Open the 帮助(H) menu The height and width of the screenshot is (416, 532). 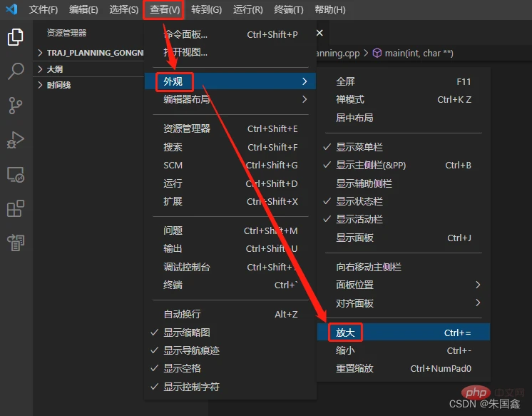(329, 9)
